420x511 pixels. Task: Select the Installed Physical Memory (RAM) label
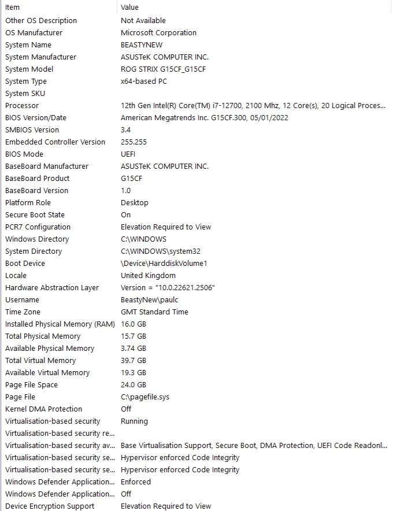coord(60,324)
